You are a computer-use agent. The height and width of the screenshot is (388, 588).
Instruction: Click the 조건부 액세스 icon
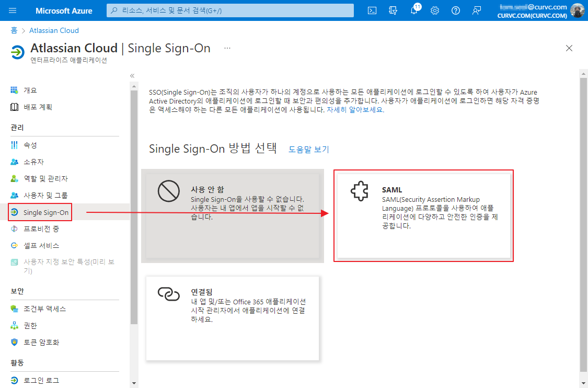(14, 309)
